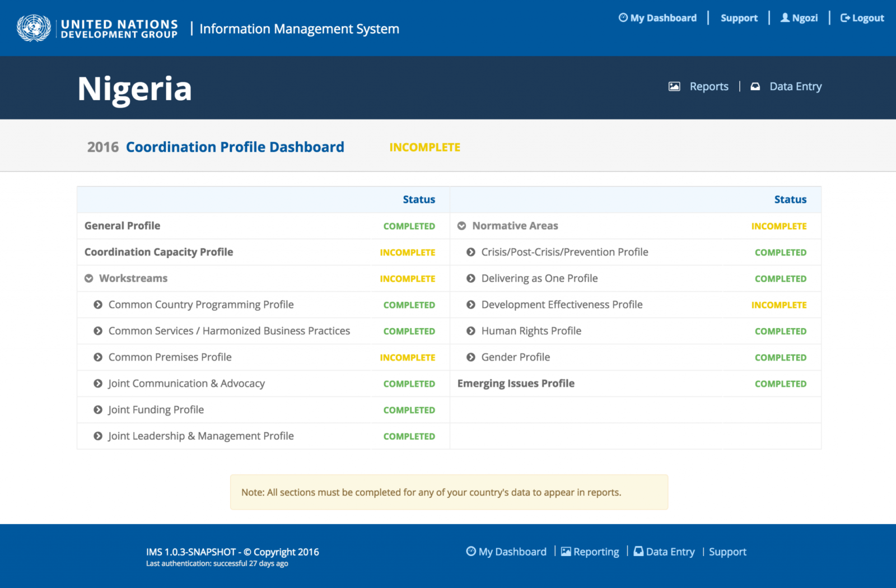This screenshot has height=588, width=896.
Task: Collapse the Normative Areas section chevron
Action: pos(462,226)
